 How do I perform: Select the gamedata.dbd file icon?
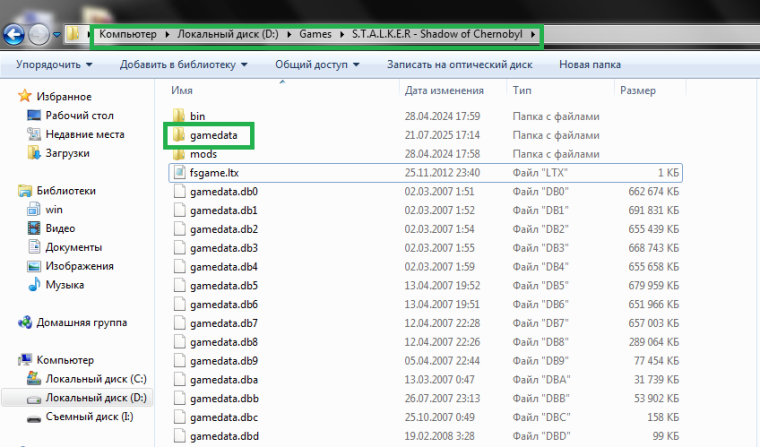point(179,436)
